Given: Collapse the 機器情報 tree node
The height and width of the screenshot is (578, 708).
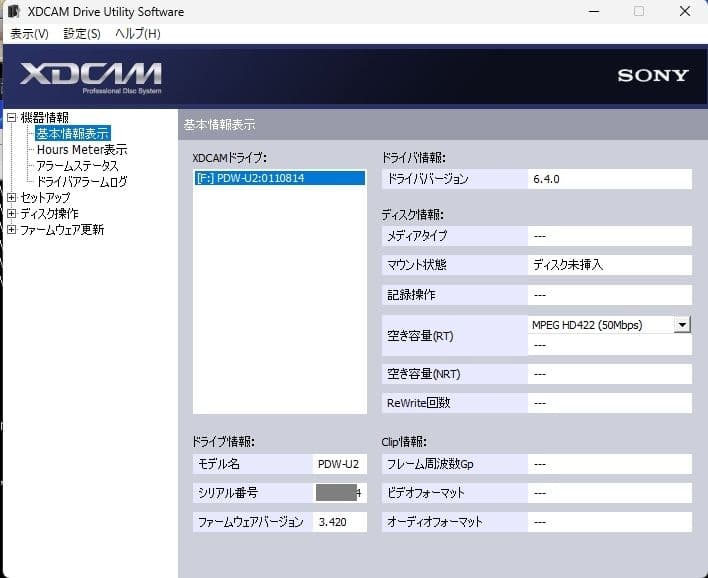Looking at the screenshot, I should click(12, 118).
